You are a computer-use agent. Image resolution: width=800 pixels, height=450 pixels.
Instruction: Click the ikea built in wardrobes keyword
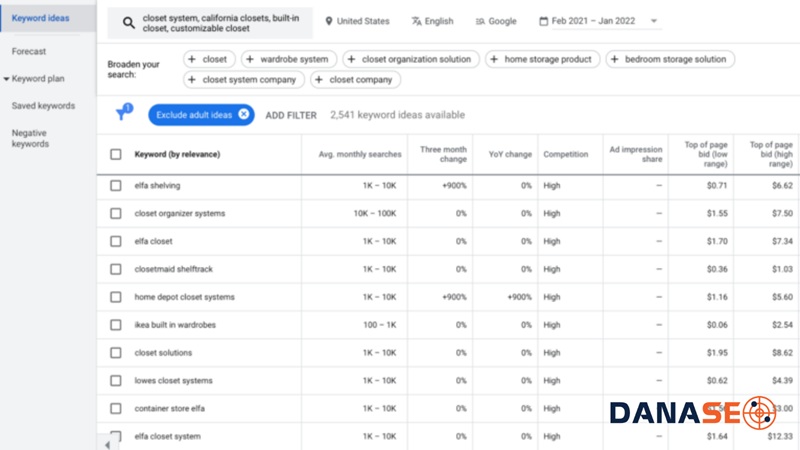pos(175,324)
